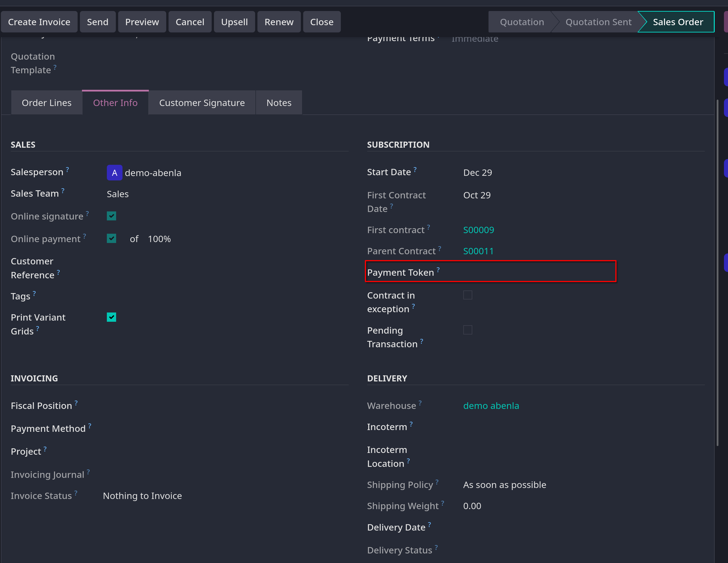Show help for Contract in exception
The width and height of the screenshot is (728, 563).
click(x=413, y=306)
